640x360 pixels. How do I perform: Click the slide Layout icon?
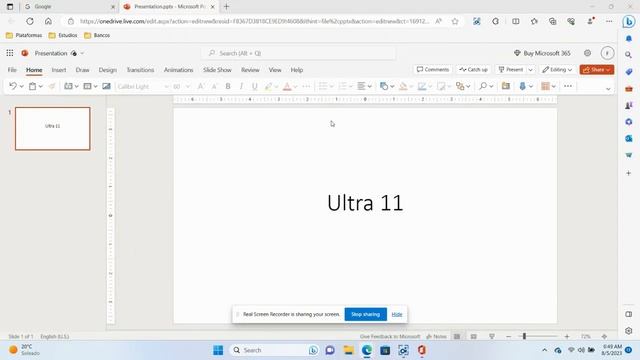click(x=87, y=86)
